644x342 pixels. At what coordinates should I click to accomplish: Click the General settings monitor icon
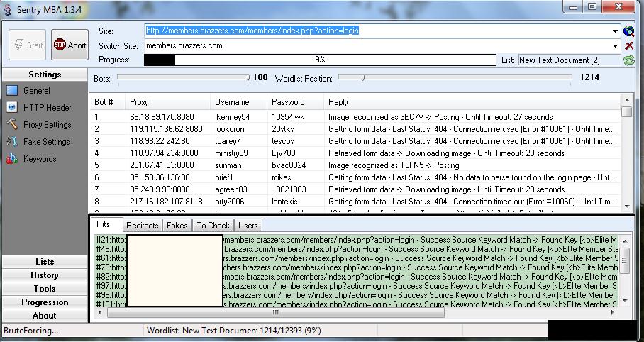pyautogui.click(x=12, y=90)
